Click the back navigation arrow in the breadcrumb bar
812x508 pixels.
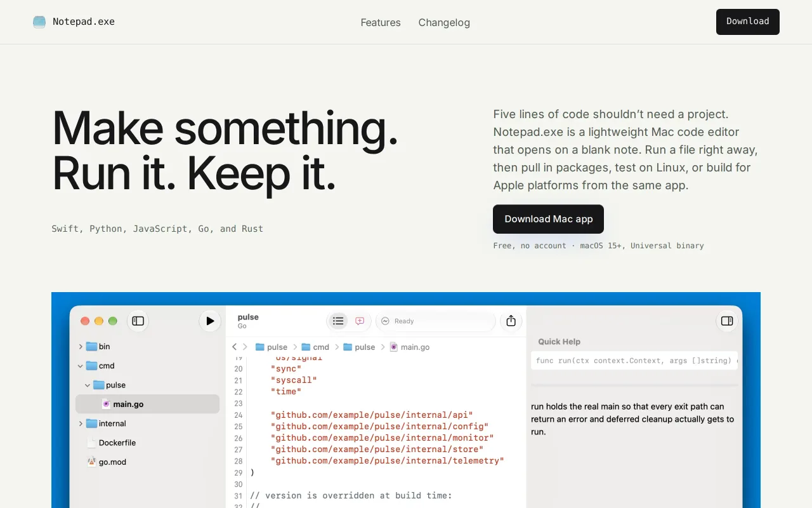(234, 347)
